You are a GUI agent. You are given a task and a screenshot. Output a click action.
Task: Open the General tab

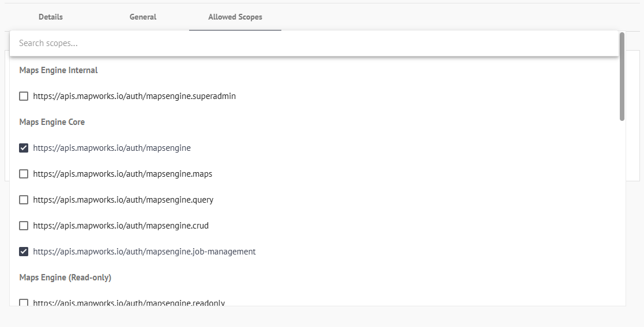143,17
